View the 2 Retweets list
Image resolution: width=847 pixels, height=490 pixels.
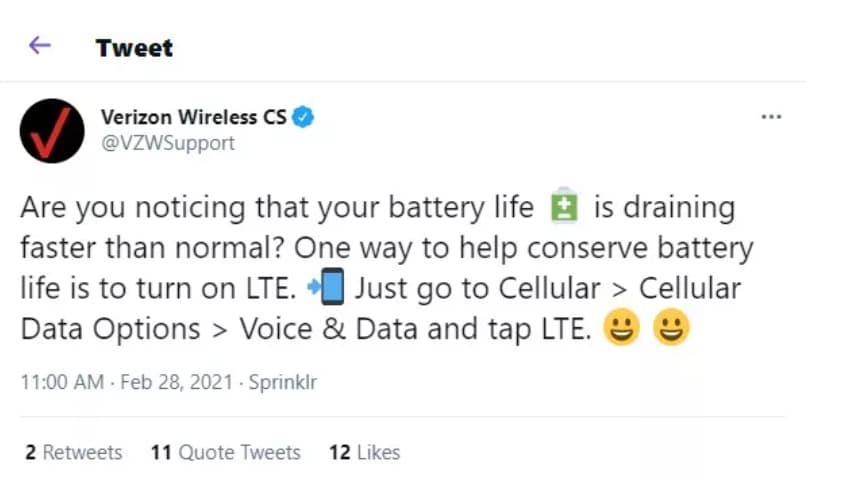74,452
